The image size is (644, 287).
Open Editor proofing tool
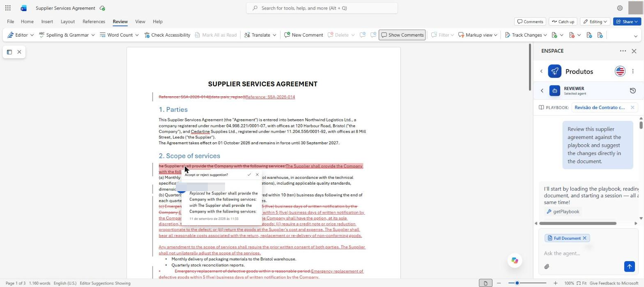coord(18,35)
